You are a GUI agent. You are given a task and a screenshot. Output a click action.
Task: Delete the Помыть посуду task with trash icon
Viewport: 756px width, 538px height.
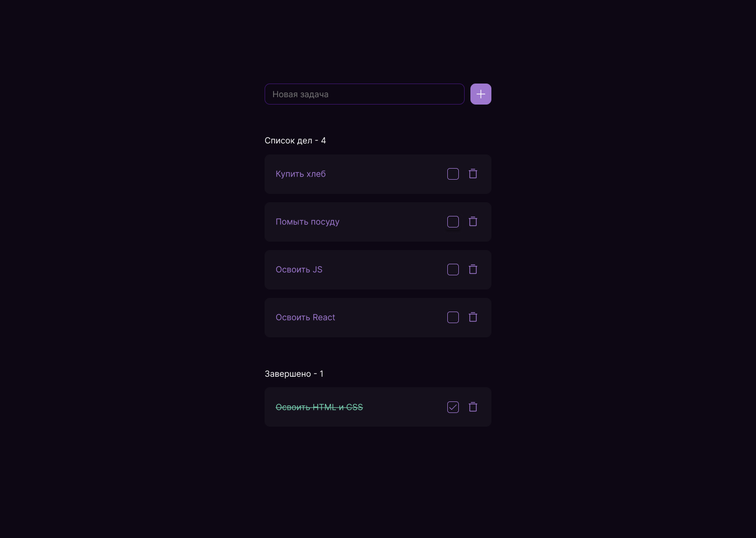coord(473,222)
